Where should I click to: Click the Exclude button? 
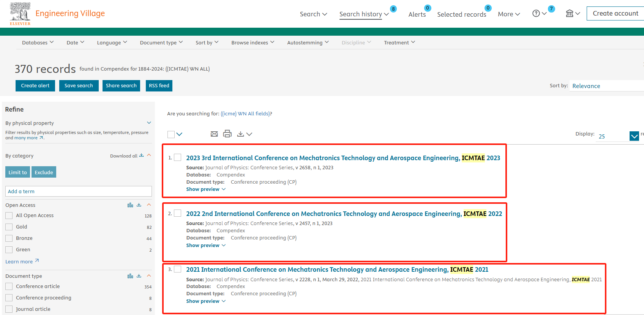[x=44, y=172]
